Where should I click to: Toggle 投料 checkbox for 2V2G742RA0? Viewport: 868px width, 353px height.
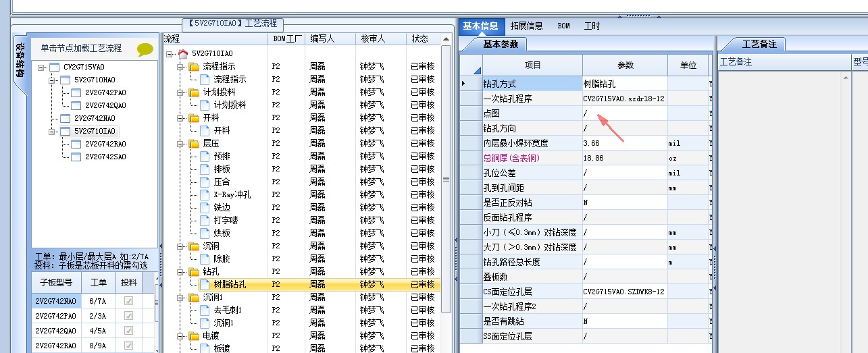(x=128, y=346)
